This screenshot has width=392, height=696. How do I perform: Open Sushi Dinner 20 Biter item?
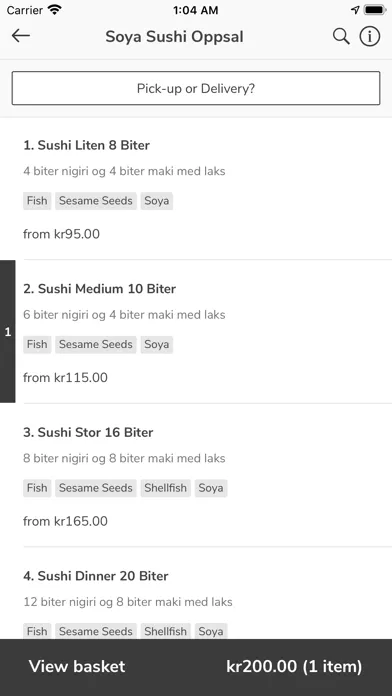pos(196,593)
